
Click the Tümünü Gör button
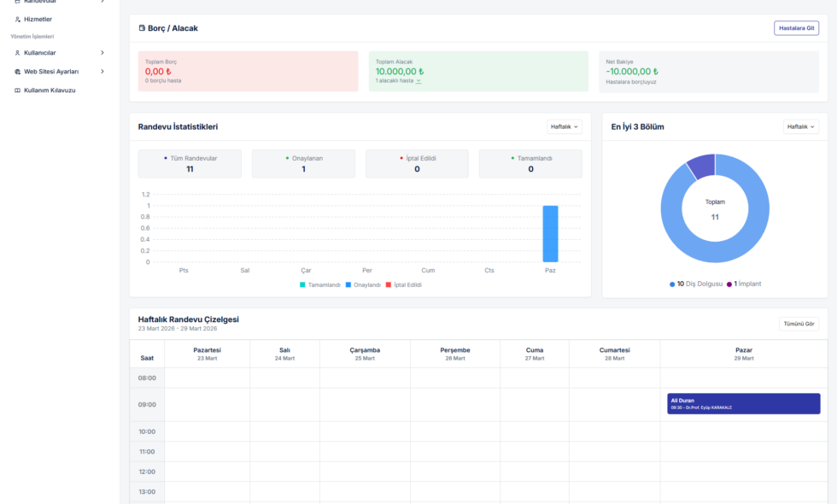tap(799, 324)
